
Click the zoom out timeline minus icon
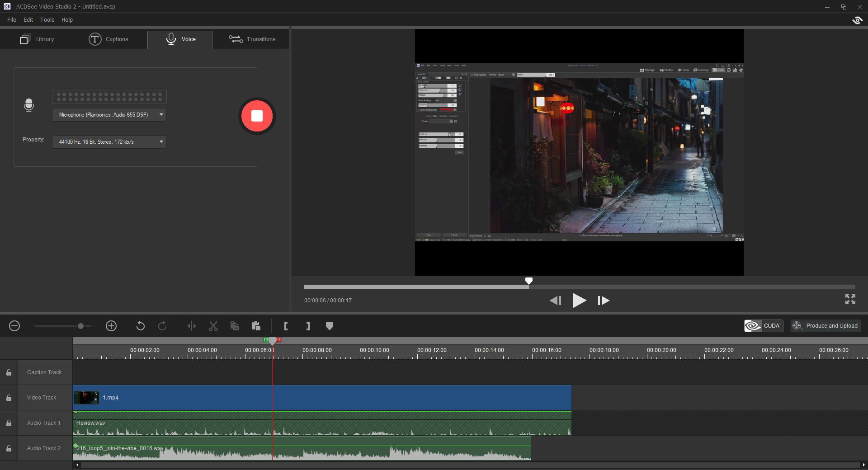click(14, 326)
